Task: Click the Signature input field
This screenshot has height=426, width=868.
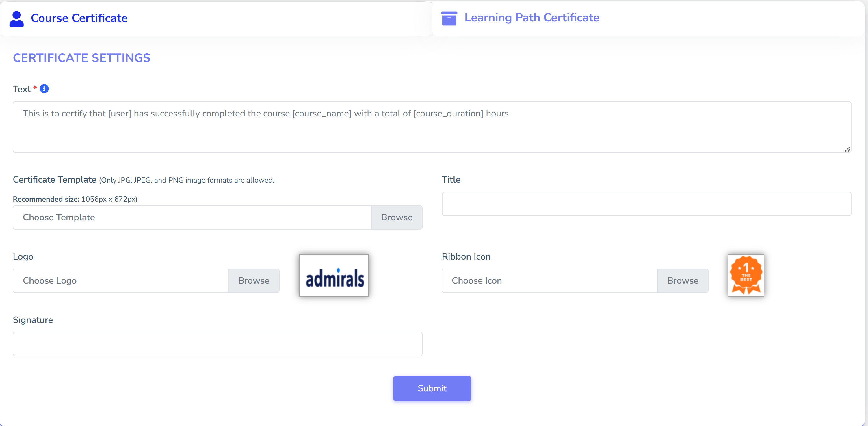Action: pyautogui.click(x=217, y=344)
